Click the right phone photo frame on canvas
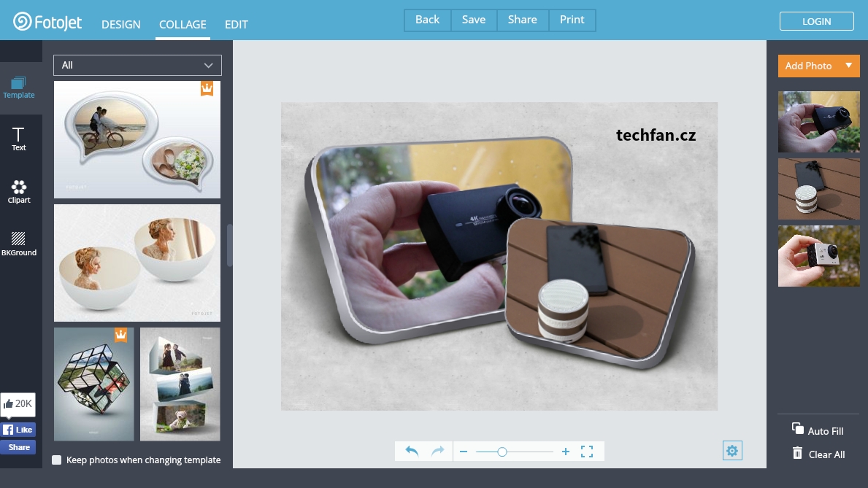The height and width of the screenshot is (488, 868). pyautogui.click(x=601, y=293)
